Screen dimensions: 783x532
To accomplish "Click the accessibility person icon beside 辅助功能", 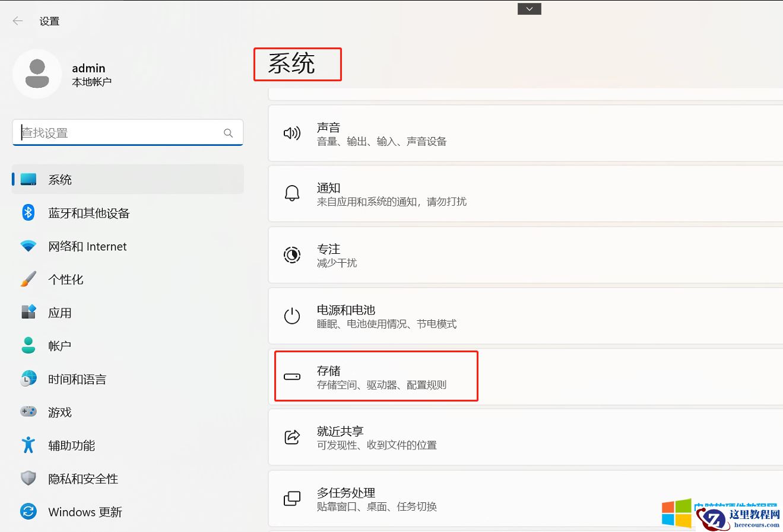I will pyautogui.click(x=28, y=445).
